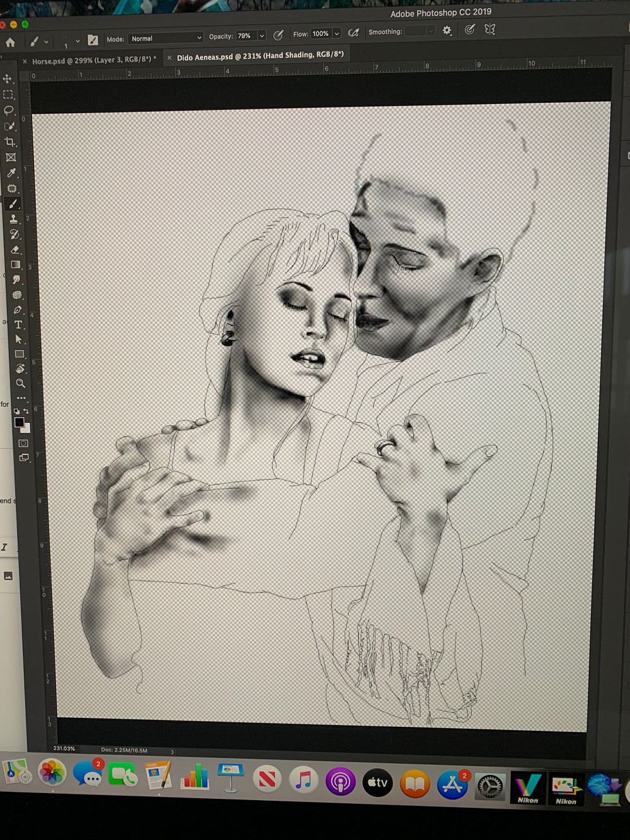Open smoothing options gear icon
The height and width of the screenshot is (840, 630).
click(x=447, y=30)
